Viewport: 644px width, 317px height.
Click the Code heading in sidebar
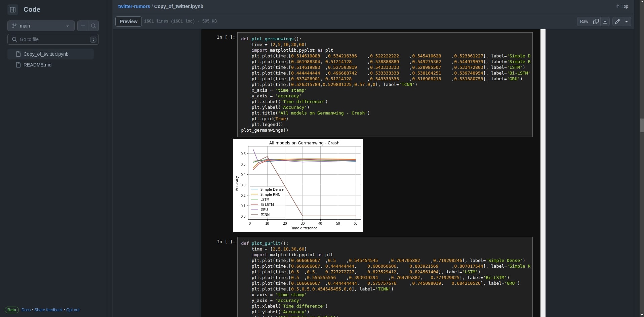pyautogui.click(x=32, y=10)
